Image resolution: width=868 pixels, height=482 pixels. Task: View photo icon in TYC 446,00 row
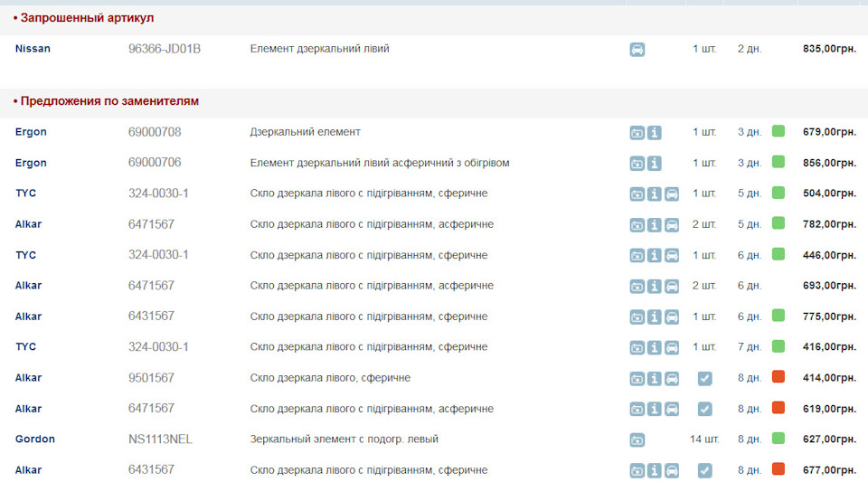pos(637,256)
